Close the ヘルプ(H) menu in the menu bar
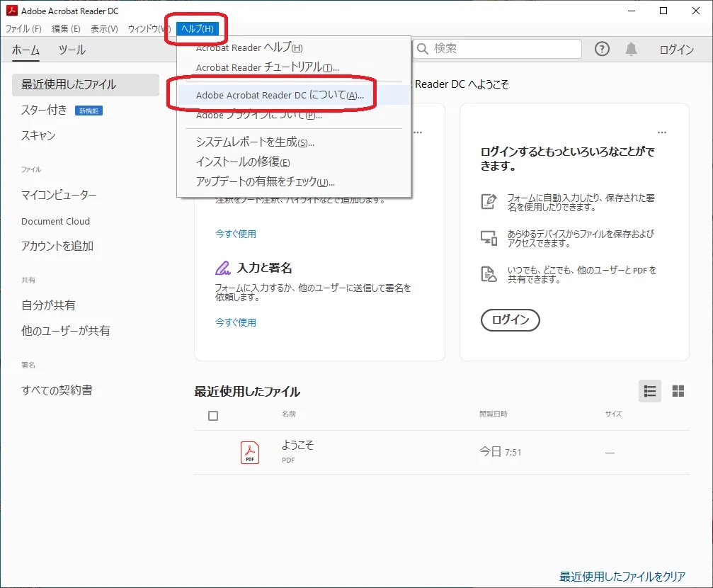713x588 pixels. pos(198,28)
